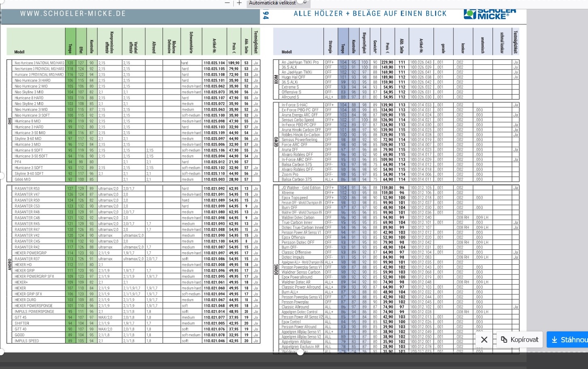Viewport: 588px width, 369px height.
Task: Click the Skyline 3-60 SOFT model name
Action: click(29, 173)
